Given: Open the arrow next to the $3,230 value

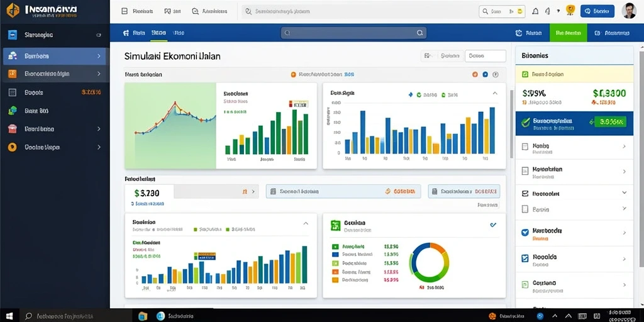Looking at the screenshot, I should pos(253,191).
